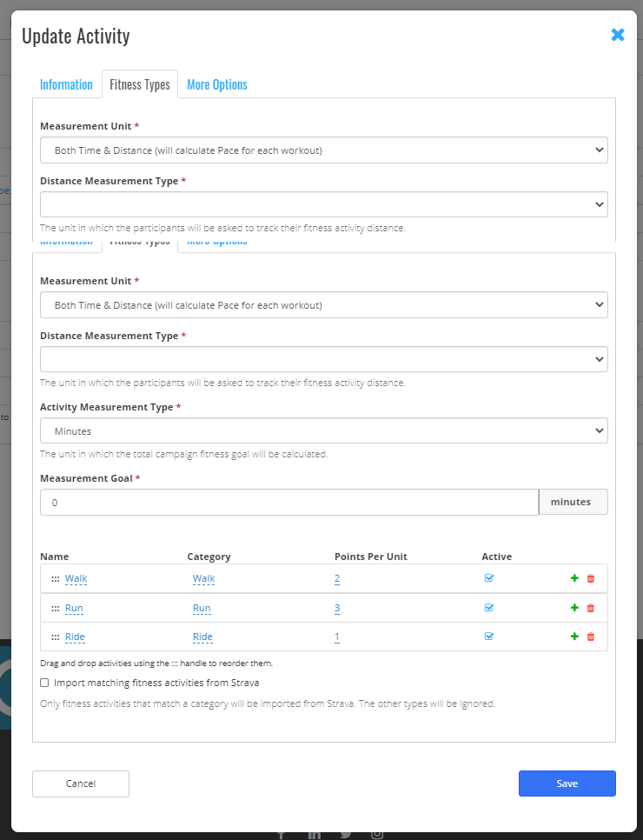The image size is (643, 840).
Task: Delete the Run activity using the trash icon
Action: (x=591, y=607)
